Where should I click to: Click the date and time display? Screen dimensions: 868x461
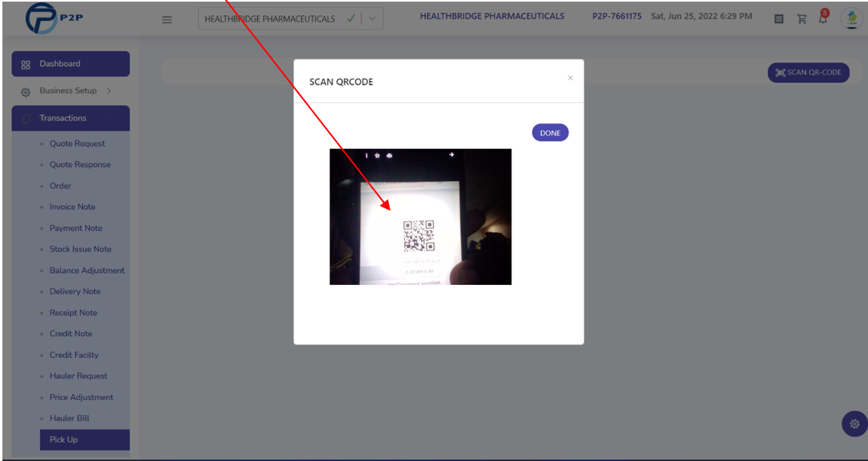pyautogui.click(x=701, y=16)
